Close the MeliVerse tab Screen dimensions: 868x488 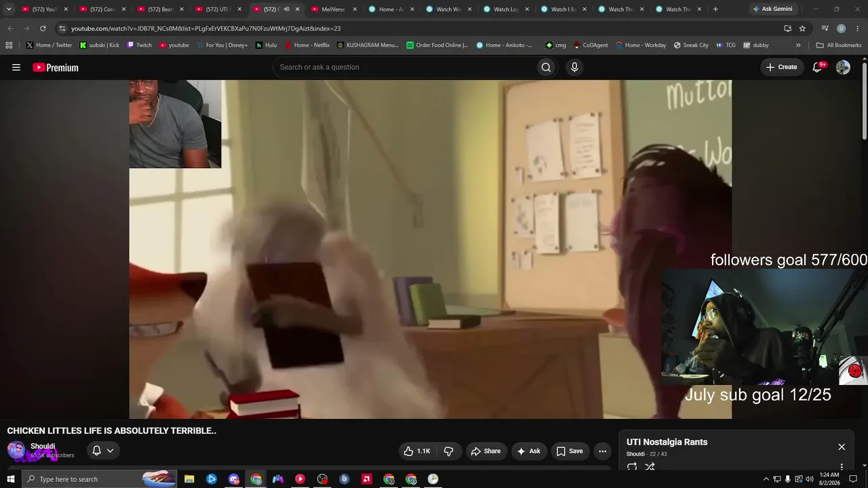tap(354, 9)
